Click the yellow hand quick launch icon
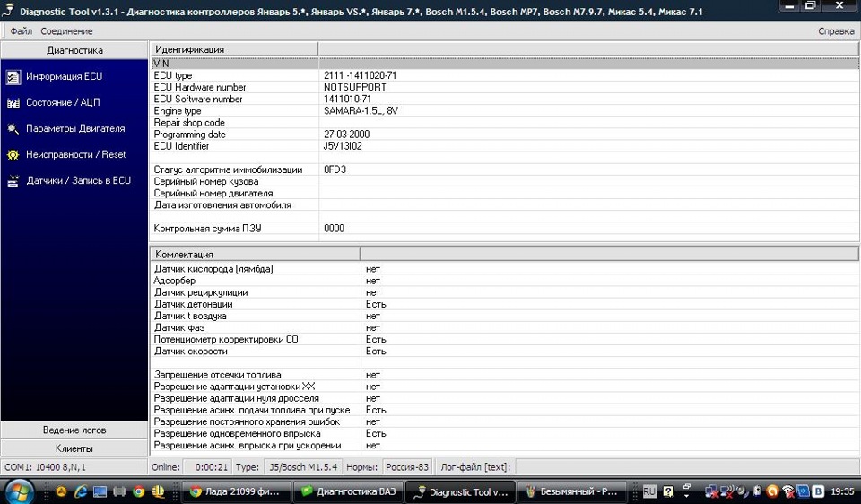Viewport: 861px width, 504px height. (x=158, y=491)
